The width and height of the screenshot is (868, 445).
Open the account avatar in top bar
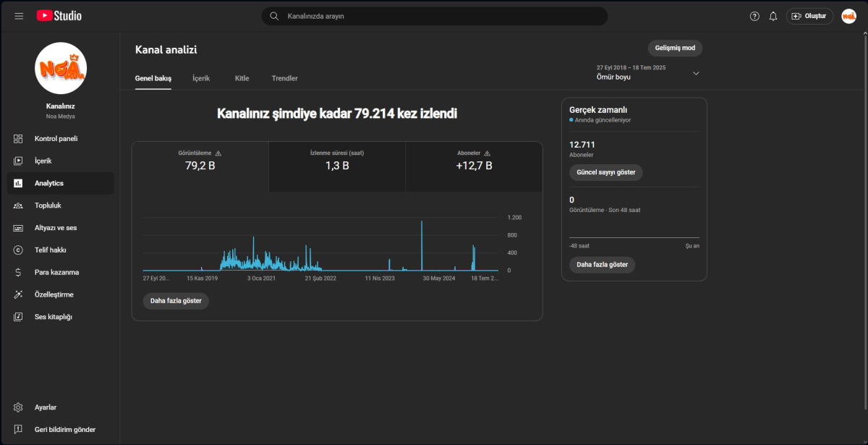click(x=848, y=16)
